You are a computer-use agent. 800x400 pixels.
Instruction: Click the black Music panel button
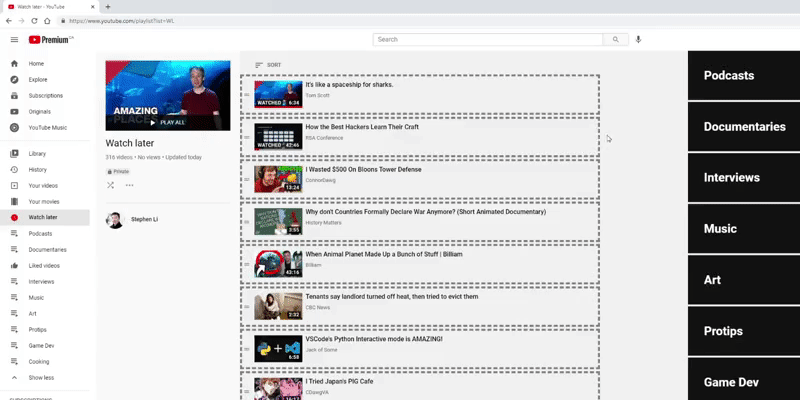pos(744,229)
